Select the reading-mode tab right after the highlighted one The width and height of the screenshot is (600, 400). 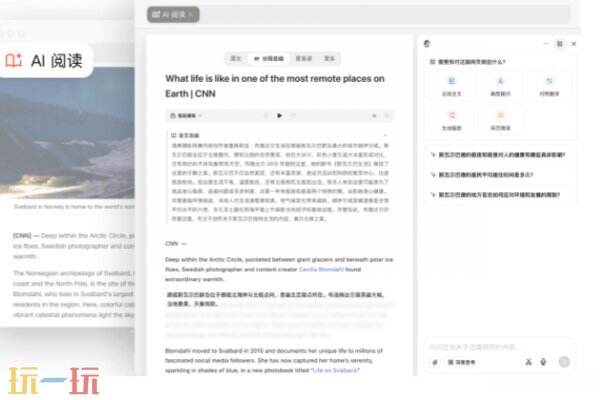click(304, 59)
